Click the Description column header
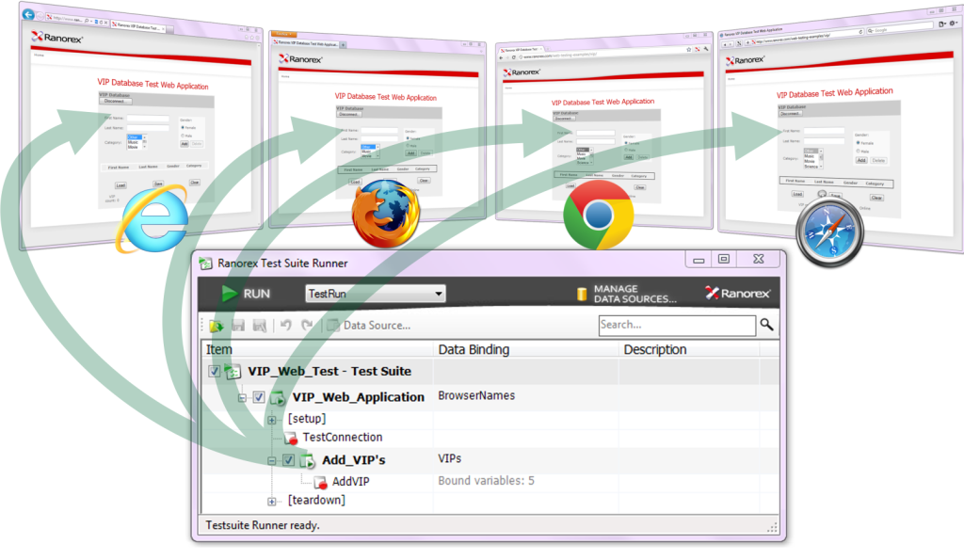Viewport: 964px width, 560px height. (x=655, y=349)
